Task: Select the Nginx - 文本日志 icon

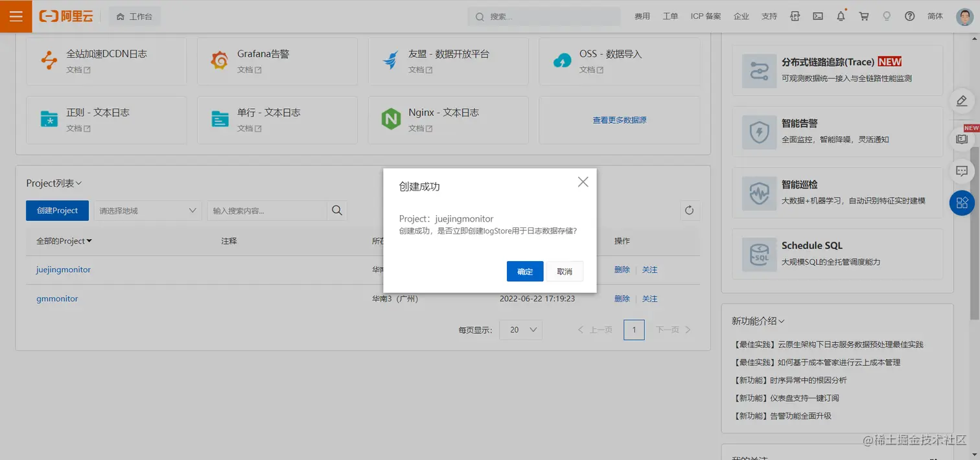Action: 391,119
